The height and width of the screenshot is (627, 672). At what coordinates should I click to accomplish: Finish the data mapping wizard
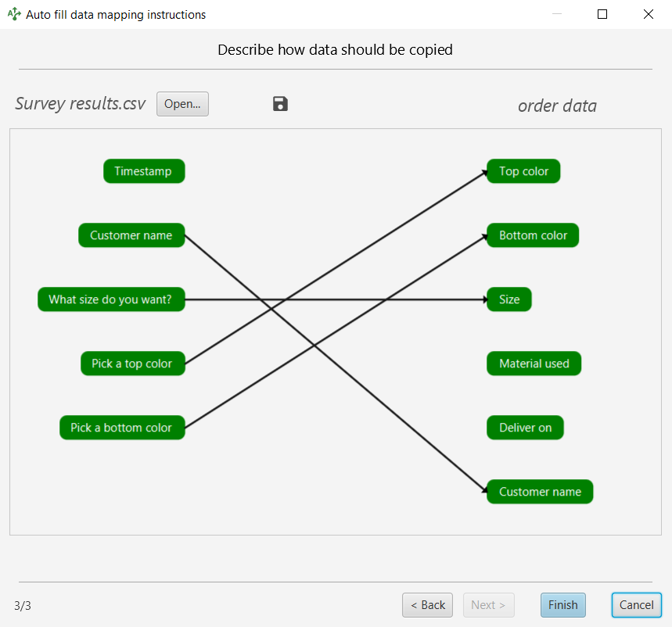coord(563,605)
